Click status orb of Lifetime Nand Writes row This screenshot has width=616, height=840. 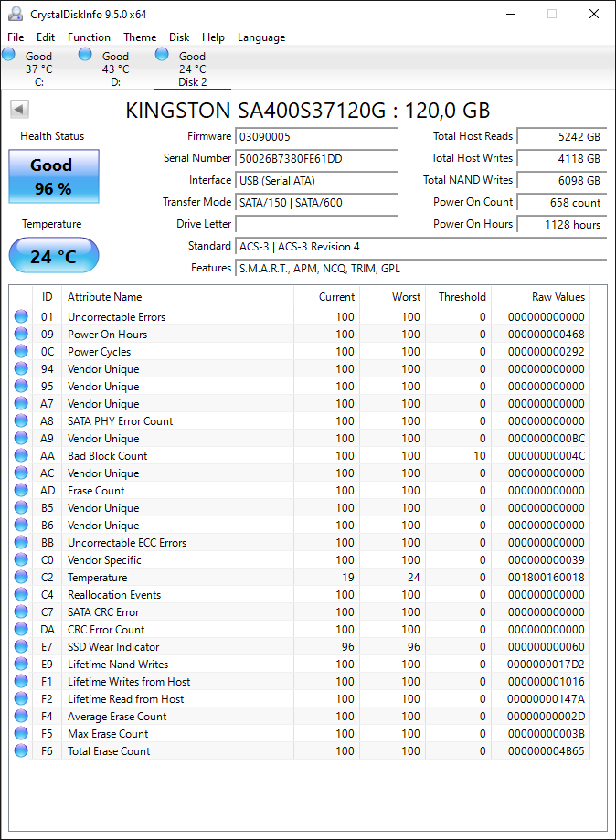pyautogui.click(x=21, y=664)
